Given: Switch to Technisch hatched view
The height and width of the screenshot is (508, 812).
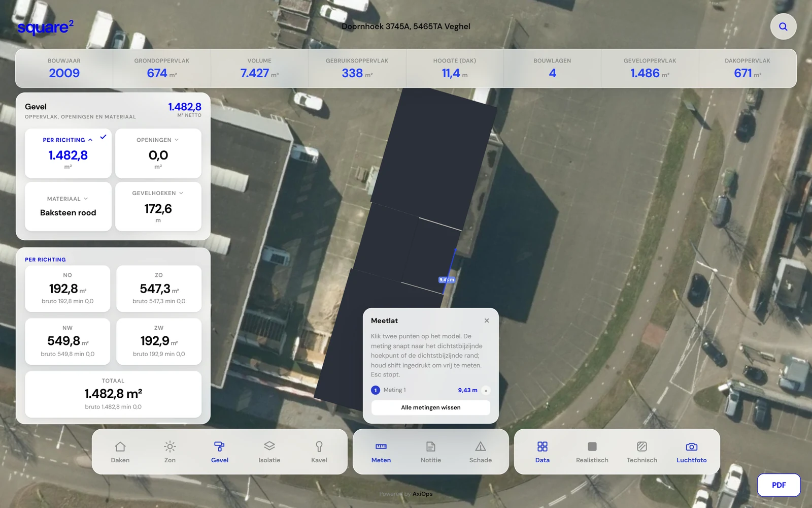Looking at the screenshot, I should pos(642,452).
